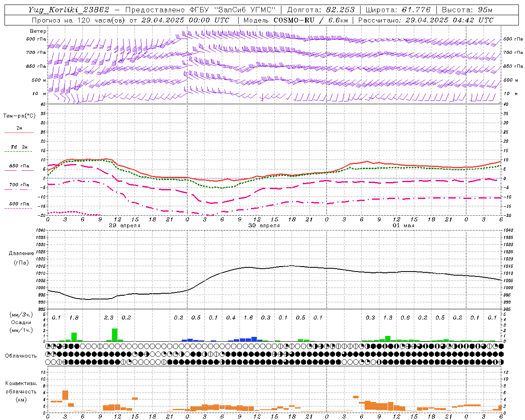Click the Ветер panel label
This screenshot has width=525, height=420.
(x=38, y=31)
